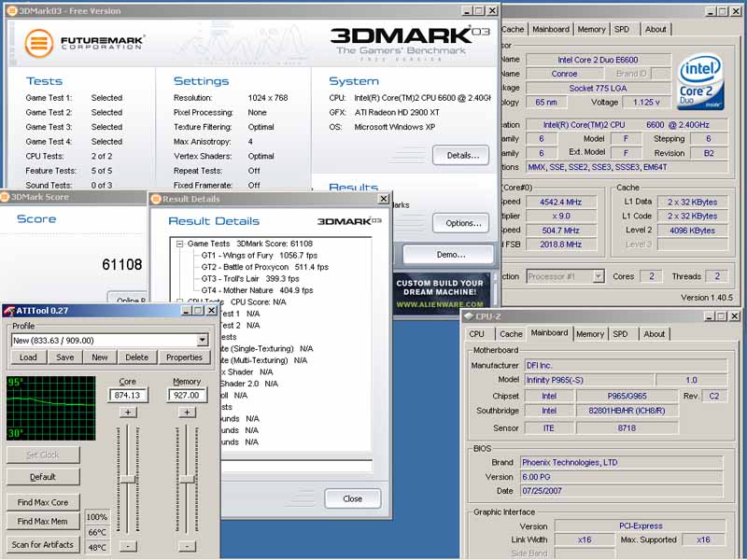Viewport: 747px width, 560px height.
Task: Open Mainboard tab in upper CPU-Z window
Action: [x=551, y=29]
